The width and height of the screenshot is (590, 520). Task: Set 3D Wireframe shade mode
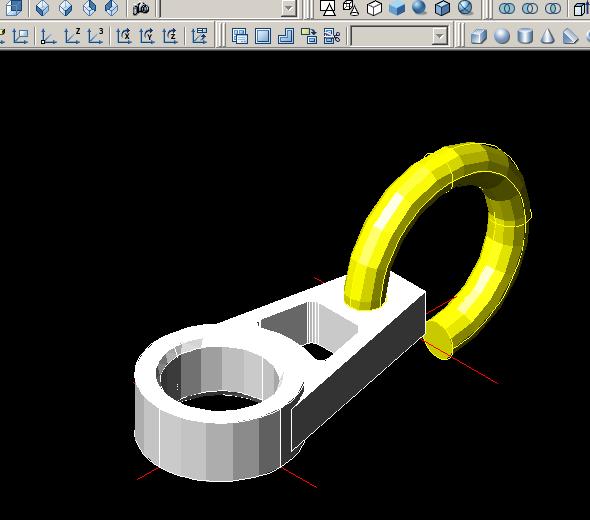pos(351,8)
